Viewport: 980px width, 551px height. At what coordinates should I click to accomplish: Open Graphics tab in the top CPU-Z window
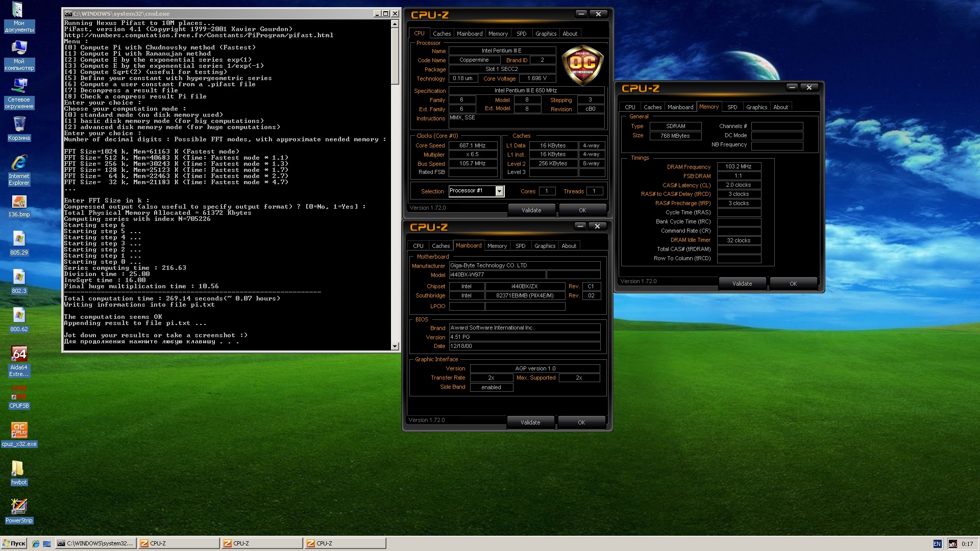coord(546,34)
